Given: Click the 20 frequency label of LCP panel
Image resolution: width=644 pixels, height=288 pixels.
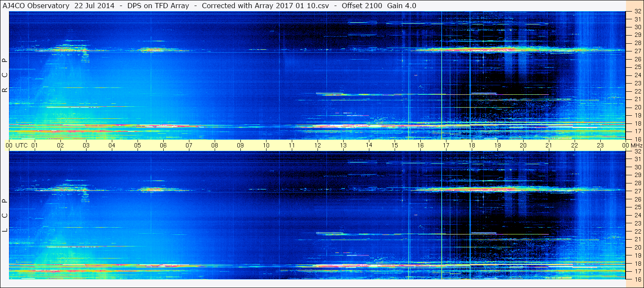Looking at the screenshot, I should point(637,247).
